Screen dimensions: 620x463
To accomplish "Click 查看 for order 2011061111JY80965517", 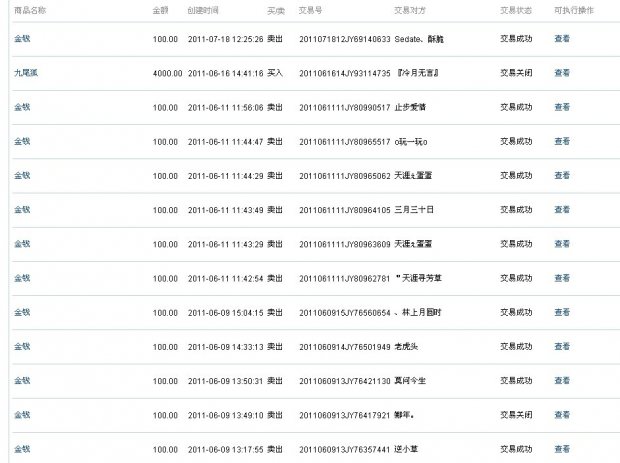I will click(x=562, y=141).
